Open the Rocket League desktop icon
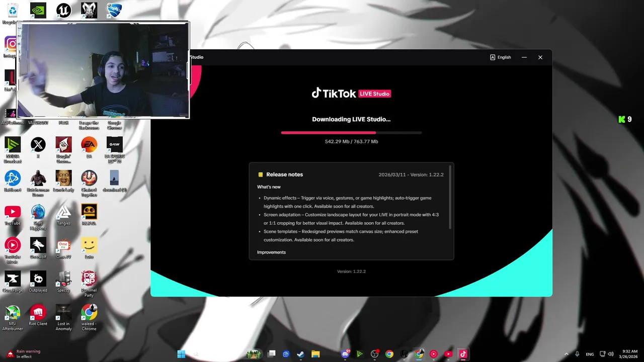Screen dimensions: 644x362 coord(114,11)
